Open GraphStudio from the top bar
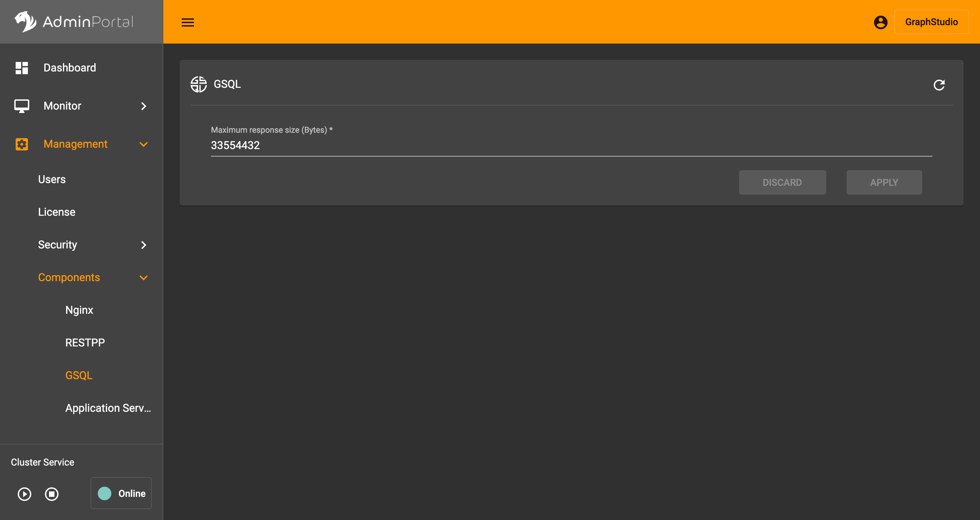Screen dimensions: 980x520 (932, 22)
